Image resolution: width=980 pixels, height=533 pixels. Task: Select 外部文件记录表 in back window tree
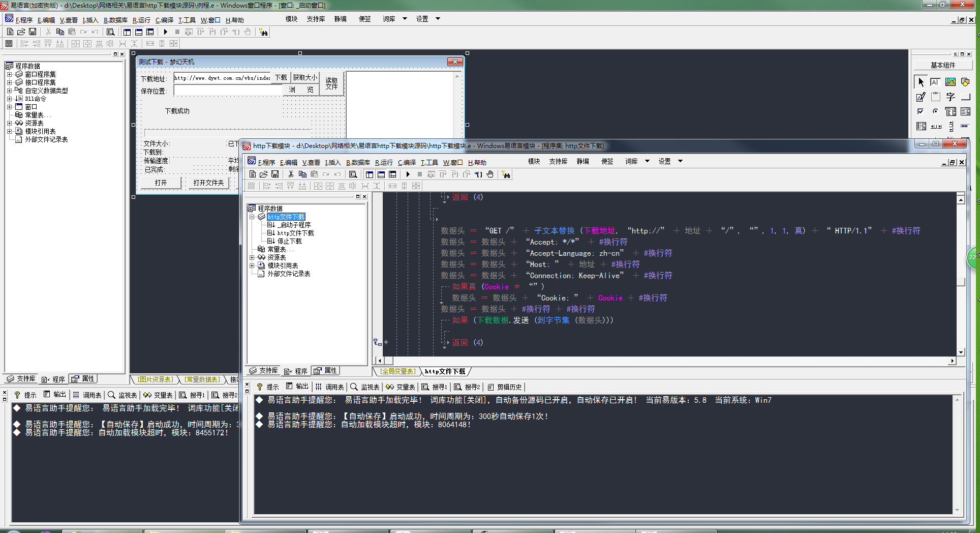click(x=46, y=139)
